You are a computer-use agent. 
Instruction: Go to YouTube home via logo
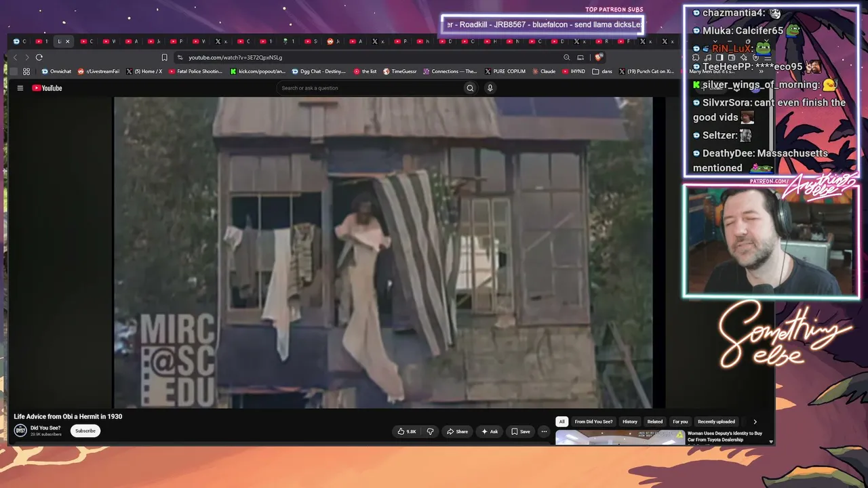47,88
